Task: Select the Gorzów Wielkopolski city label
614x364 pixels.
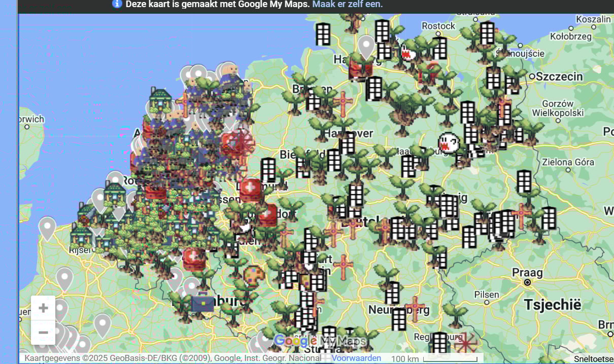Action: pyautogui.click(x=558, y=107)
